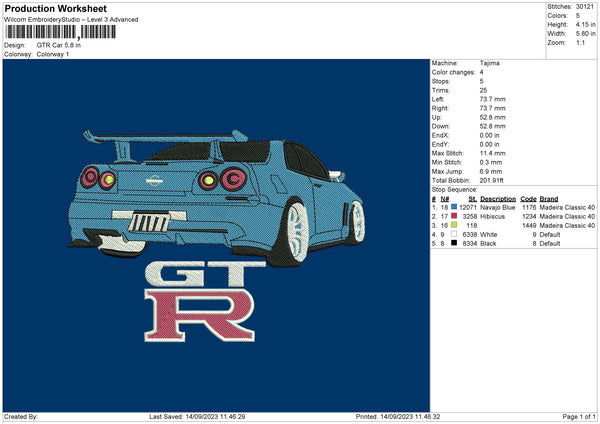Click the Zoom value '1:1'
This screenshot has height=424, width=600.
click(x=580, y=42)
